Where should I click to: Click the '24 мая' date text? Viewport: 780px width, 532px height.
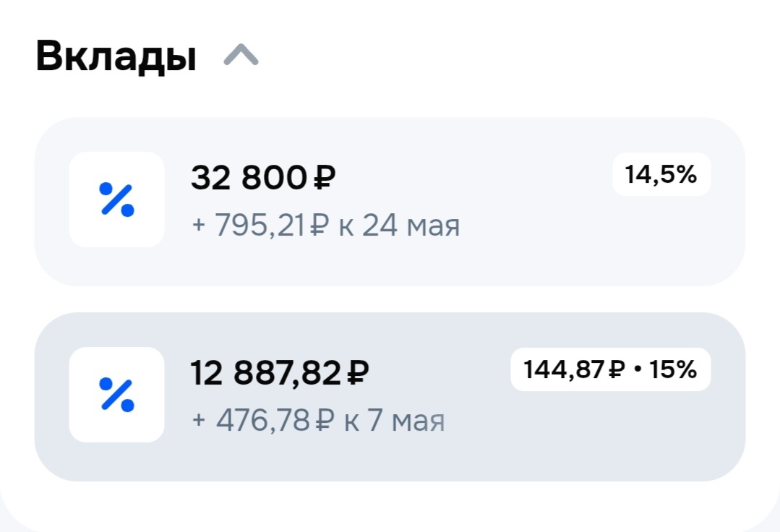point(411,226)
